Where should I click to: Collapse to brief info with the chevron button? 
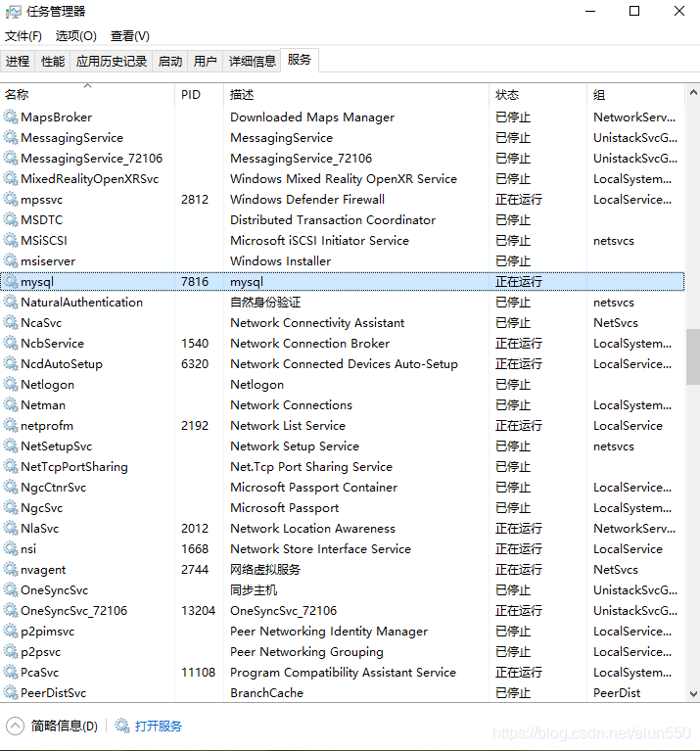click(15, 727)
